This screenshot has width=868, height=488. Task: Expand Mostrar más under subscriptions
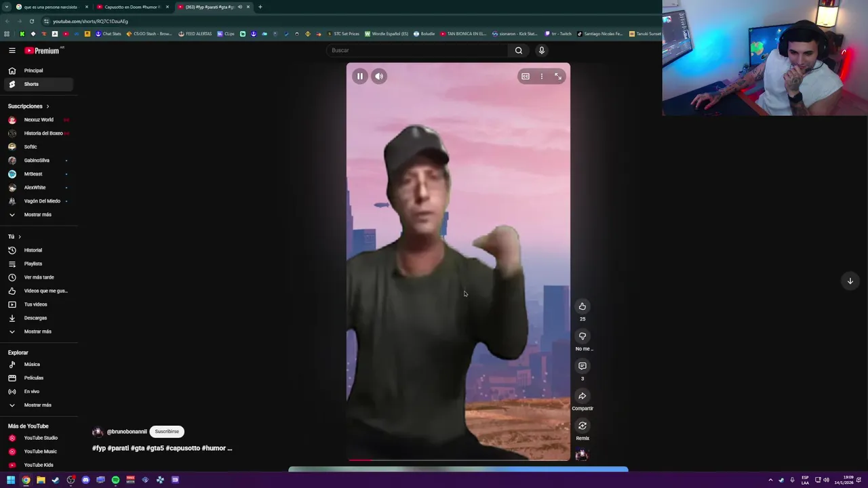point(37,215)
